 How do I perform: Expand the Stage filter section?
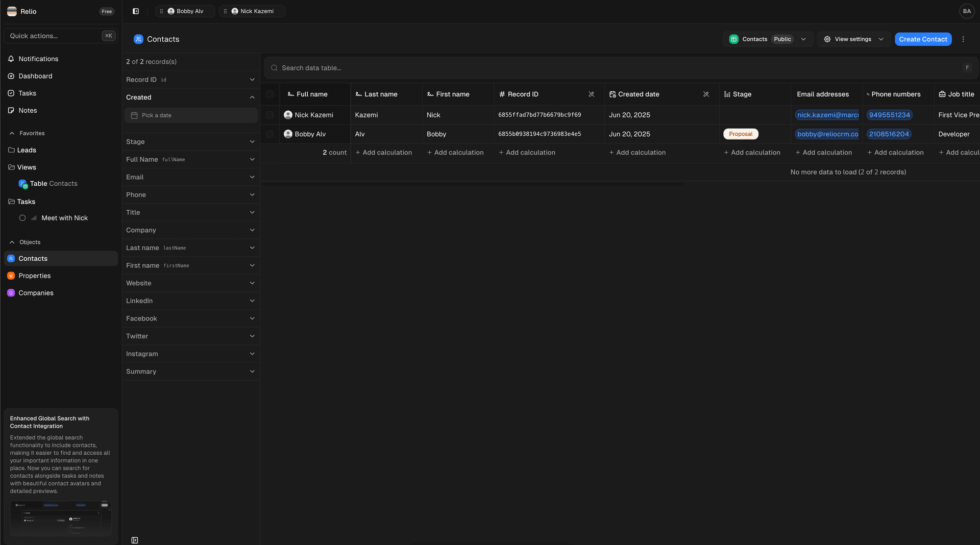click(252, 141)
